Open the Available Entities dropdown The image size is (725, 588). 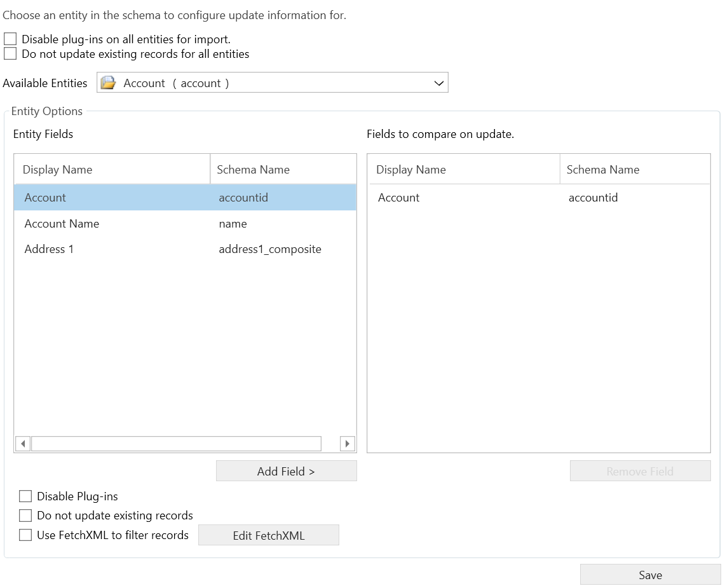pyautogui.click(x=273, y=83)
